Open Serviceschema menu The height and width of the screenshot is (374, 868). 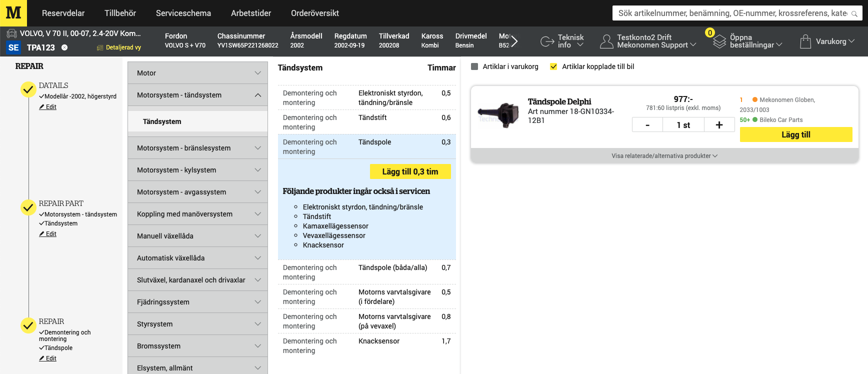(x=183, y=13)
